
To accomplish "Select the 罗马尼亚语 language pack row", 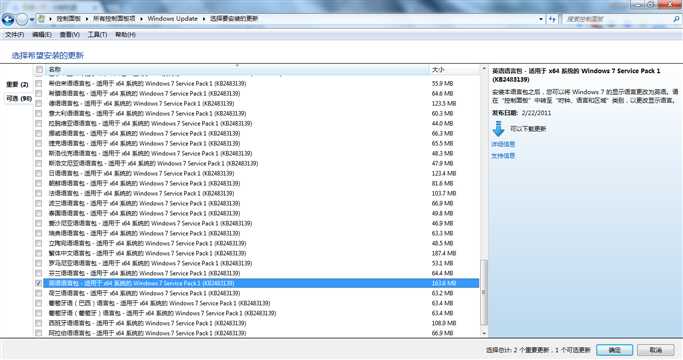I will [x=256, y=263].
